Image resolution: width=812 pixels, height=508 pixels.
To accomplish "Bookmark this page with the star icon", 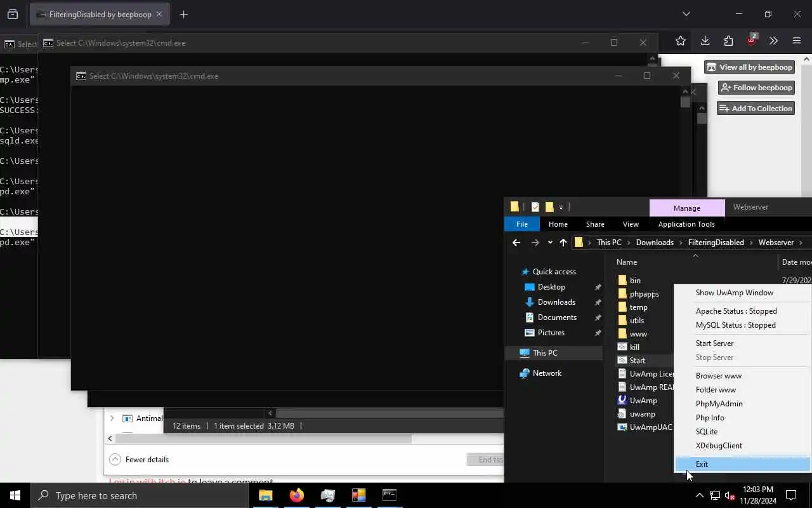I will tap(681, 41).
